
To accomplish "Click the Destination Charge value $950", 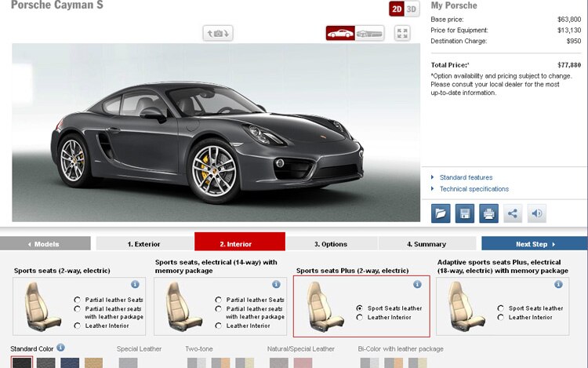I will [574, 41].
